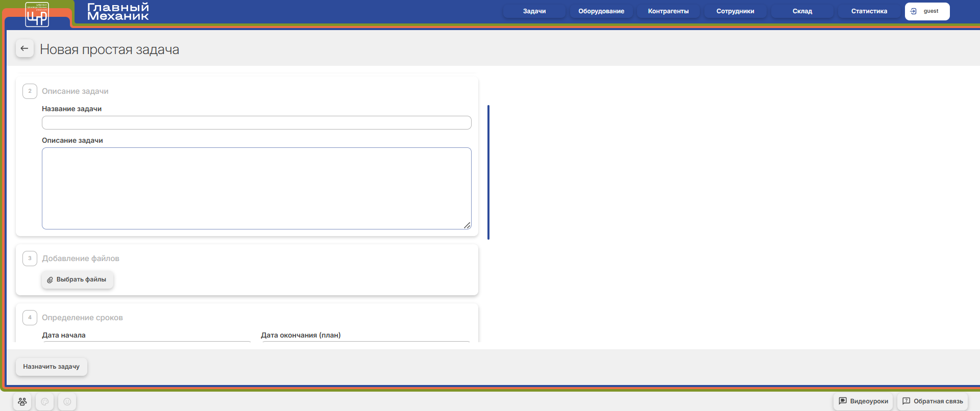Click the Назначить задачу button

click(52, 367)
